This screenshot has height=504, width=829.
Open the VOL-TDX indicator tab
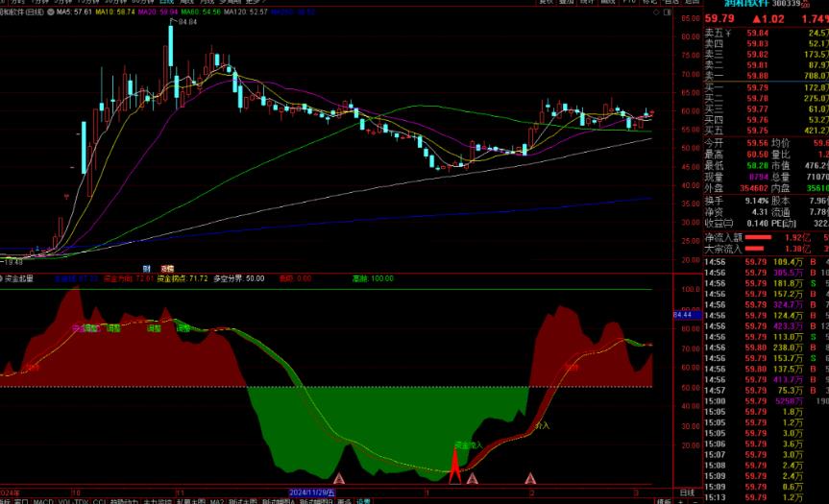(x=74, y=501)
